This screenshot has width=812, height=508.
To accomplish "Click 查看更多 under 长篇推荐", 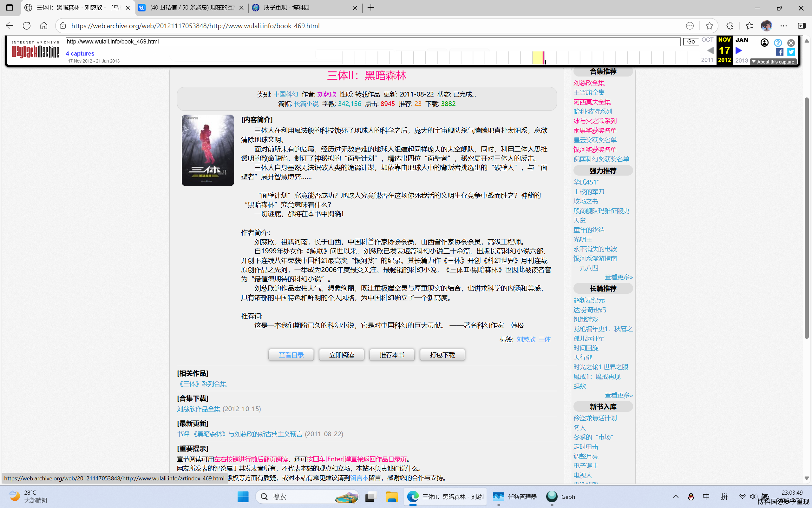I will click(619, 395).
